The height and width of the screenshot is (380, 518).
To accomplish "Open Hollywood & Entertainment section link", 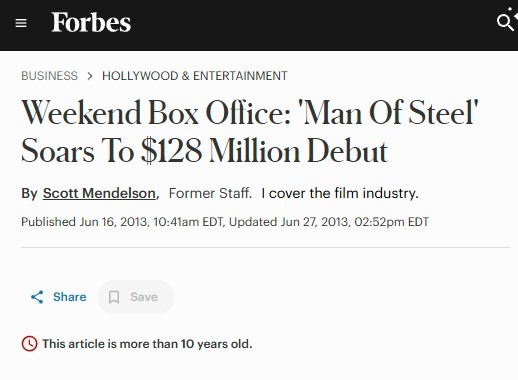I will coord(195,76).
